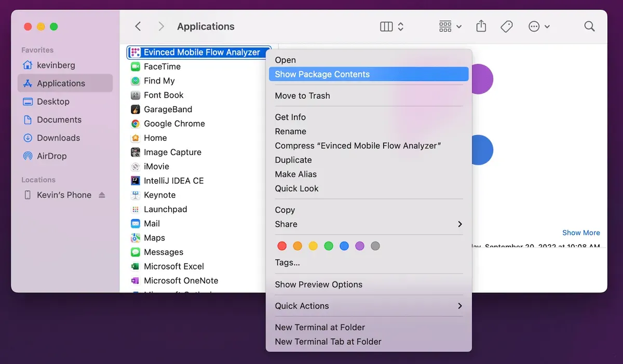The height and width of the screenshot is (364, 623).
Task: Click the Mail envelope icon
Action: coord(135,224)
